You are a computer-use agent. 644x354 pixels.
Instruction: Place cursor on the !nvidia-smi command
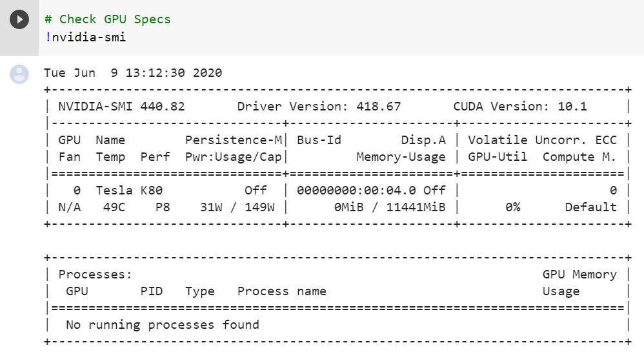point(85,37)
